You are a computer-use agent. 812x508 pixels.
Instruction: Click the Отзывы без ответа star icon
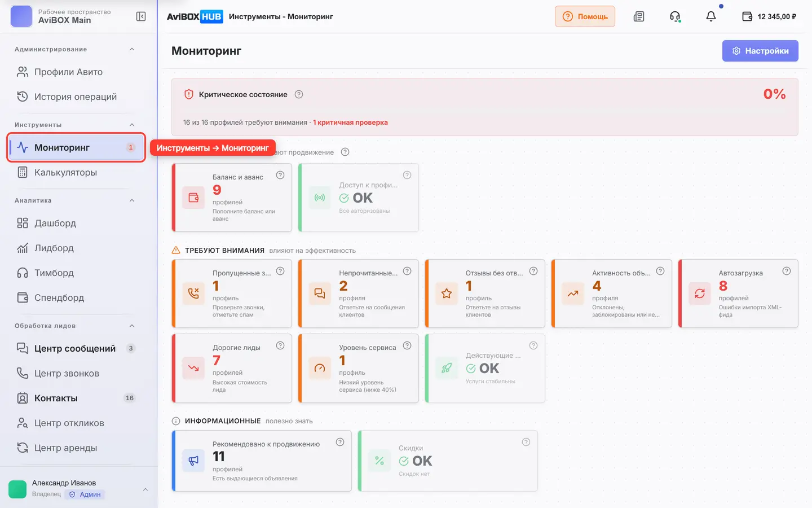447,294
